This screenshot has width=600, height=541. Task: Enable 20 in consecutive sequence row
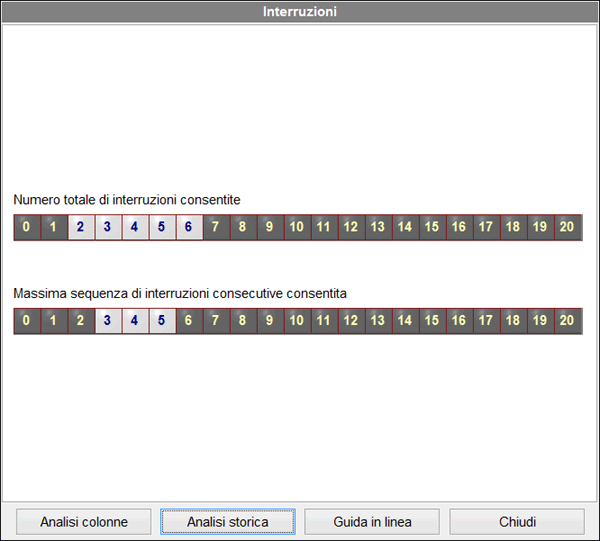click(567, 321)
